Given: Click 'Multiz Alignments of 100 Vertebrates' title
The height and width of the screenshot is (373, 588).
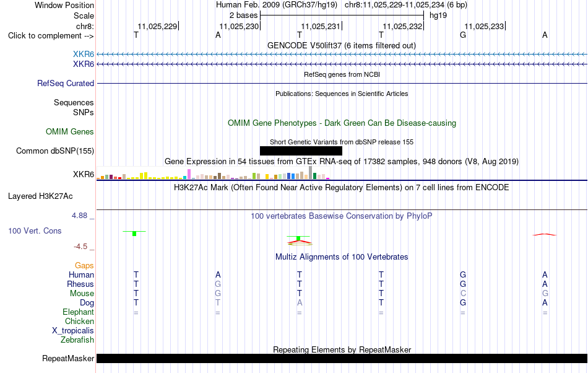Looking at the screenshot, I should click(x=342, y=257).
